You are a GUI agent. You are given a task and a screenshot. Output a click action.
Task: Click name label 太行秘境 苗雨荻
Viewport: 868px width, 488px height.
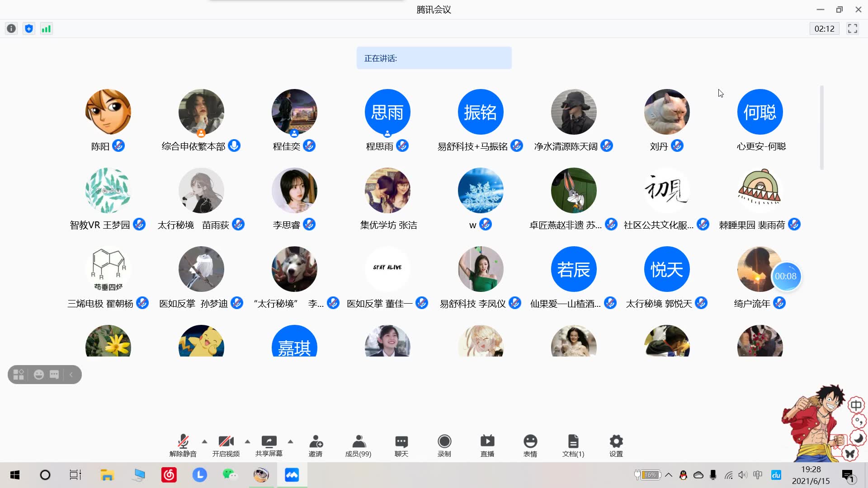coord(193,225)
